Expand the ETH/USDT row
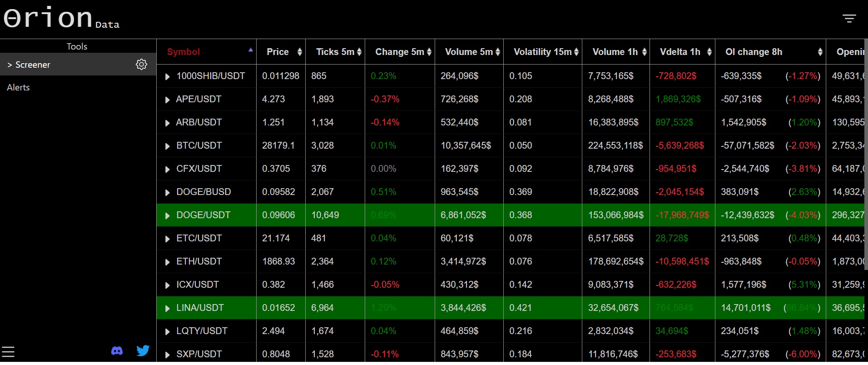Screen dimensions: 868x365 (x=167, y=262)
